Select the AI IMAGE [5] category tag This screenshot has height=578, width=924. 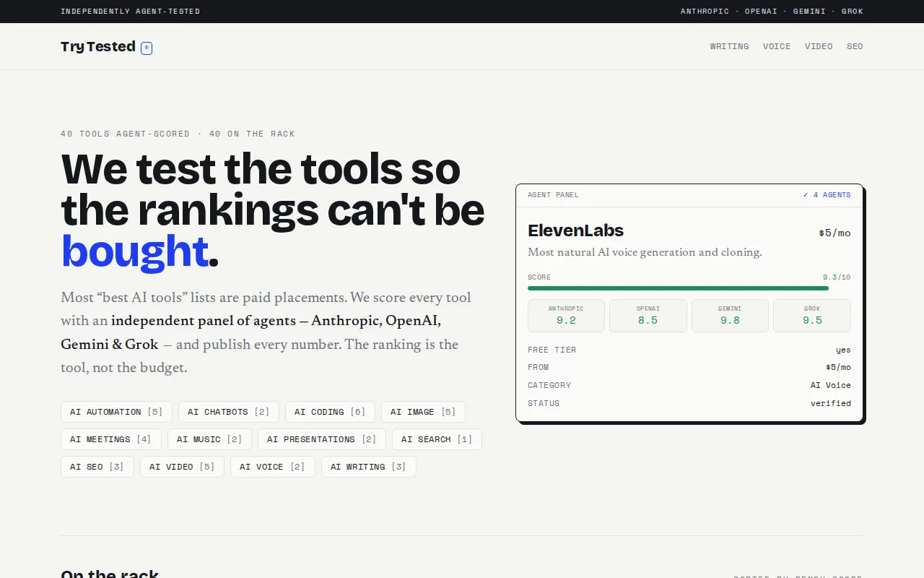click(x=423, y=412)
